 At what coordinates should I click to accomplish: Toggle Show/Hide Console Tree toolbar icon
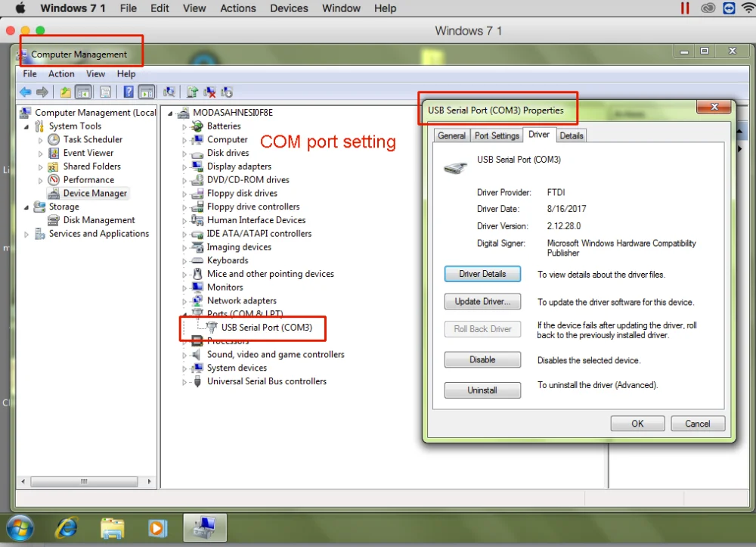[x=83, y=92]
